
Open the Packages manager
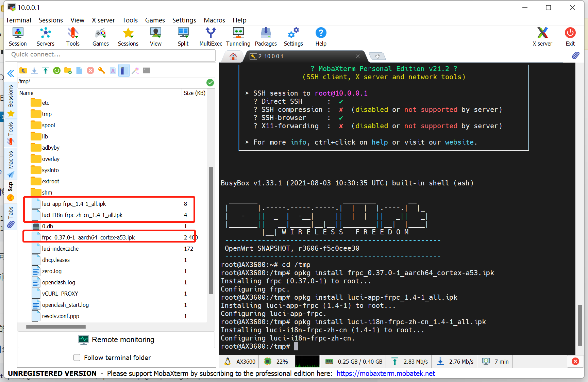(x=266, y=37)
